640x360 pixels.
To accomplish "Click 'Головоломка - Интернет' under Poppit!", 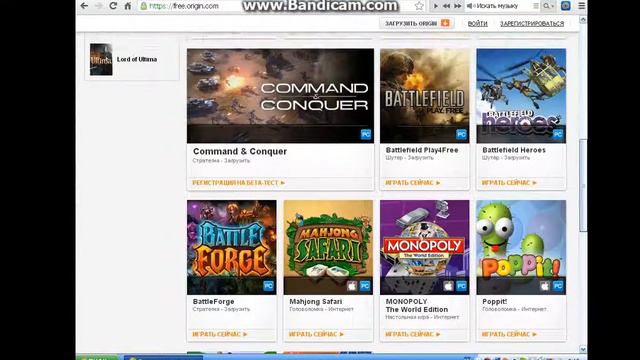I will click(514, 309).
